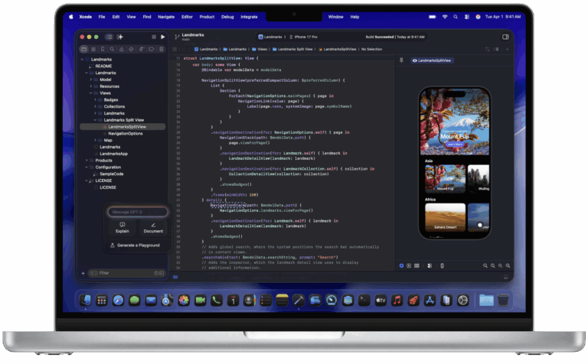Viewport: 588px width, 364px height.
Task: Select the project navigator folder icon tab
Action: pos(84,49)
